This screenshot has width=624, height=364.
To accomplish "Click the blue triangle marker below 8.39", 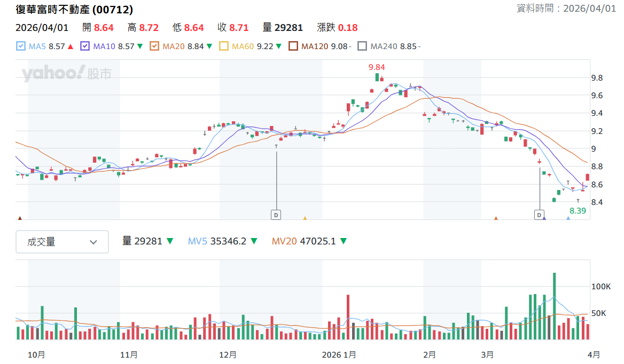I will 568,218.
